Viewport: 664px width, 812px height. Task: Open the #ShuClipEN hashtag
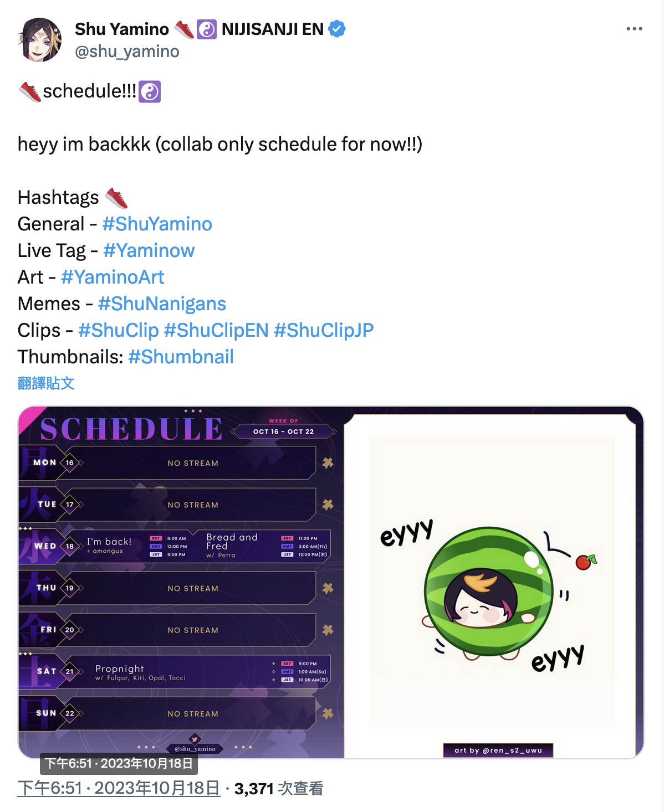click(x=216, y=330)
